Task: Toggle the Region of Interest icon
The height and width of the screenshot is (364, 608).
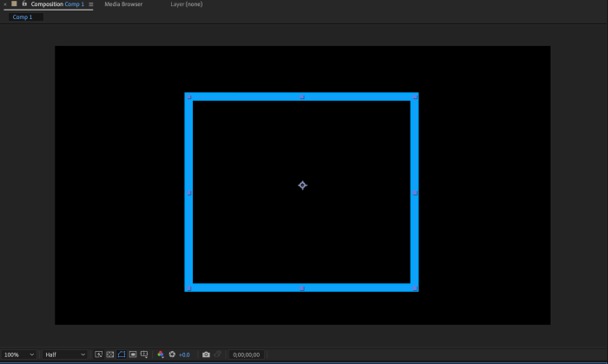Action: click(133, 354)
